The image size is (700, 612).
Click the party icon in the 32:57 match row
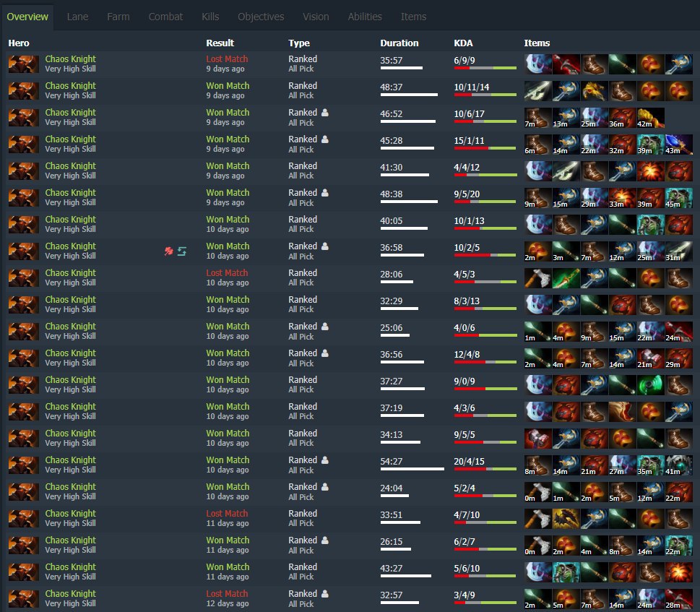point(325,594)
